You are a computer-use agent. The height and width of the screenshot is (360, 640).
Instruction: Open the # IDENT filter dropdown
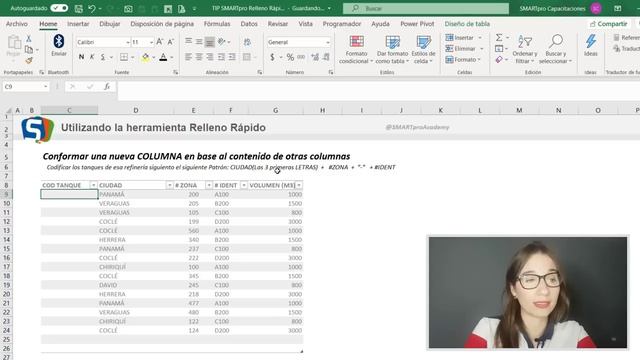(244, 185)
